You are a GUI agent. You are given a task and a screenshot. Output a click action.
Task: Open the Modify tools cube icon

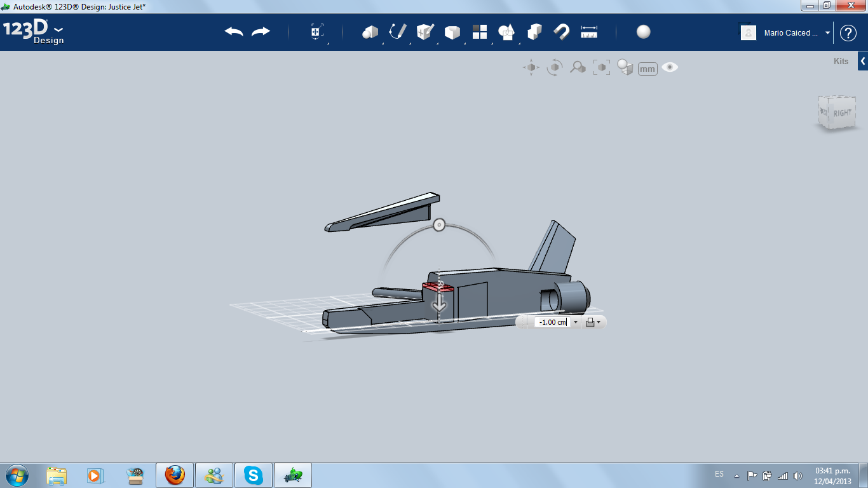point(452,32)
